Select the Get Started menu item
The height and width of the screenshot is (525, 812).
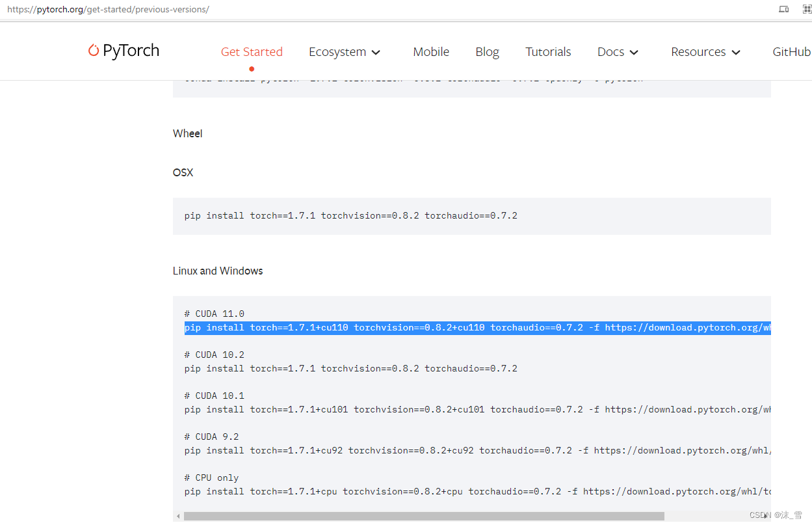tap(252, 51)
